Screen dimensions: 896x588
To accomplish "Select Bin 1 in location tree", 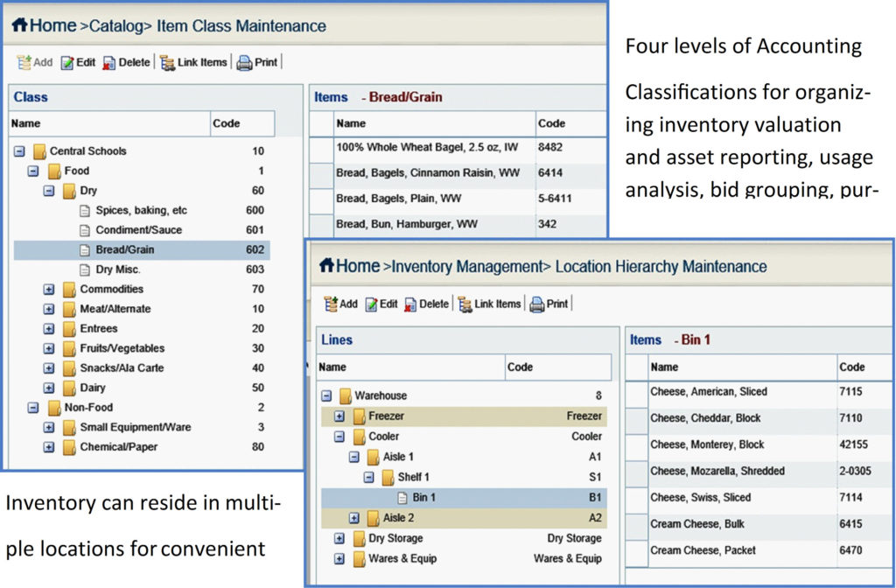I will point(424,498).
